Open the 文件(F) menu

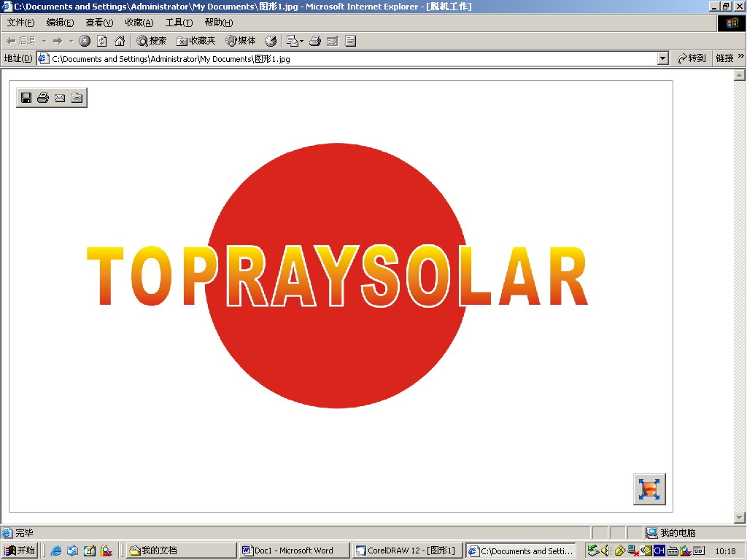[20, 23]
